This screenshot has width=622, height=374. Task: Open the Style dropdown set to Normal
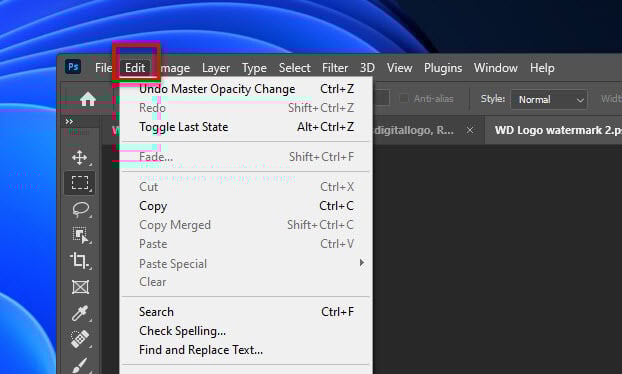(x=549, y=99)
